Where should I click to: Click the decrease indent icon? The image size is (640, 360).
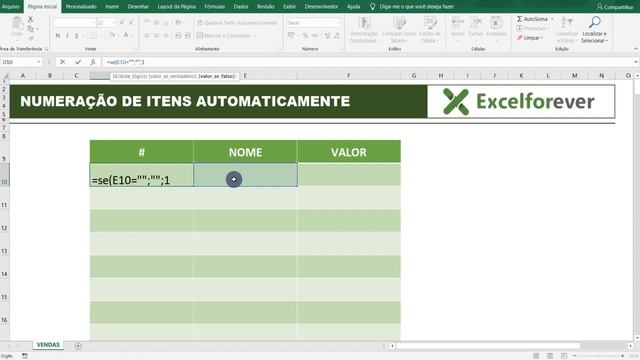[178, 36]
